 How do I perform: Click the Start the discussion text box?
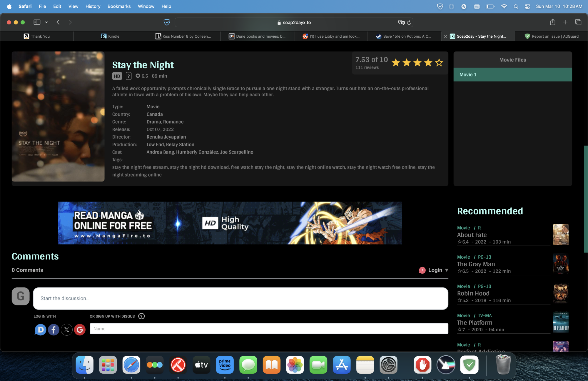240,298
